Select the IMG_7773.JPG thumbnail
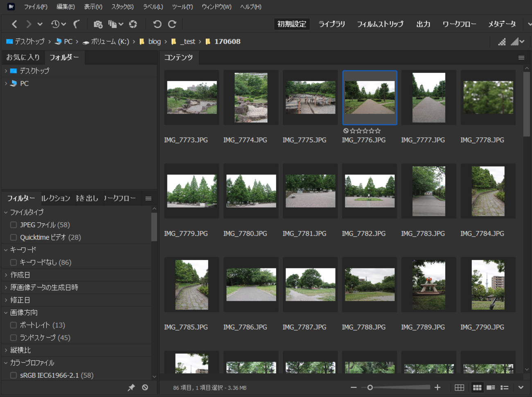532x397 pixels. click(192, 98)
